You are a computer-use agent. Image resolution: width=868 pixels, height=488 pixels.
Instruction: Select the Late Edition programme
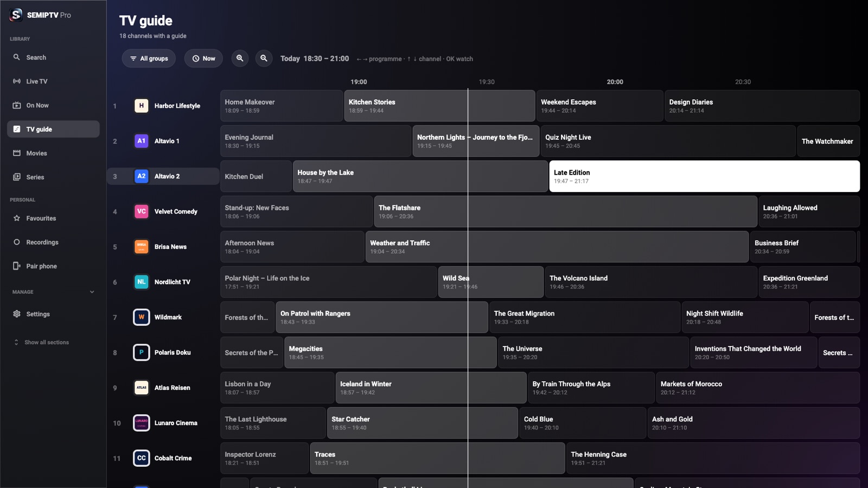(x=704, y=176)
